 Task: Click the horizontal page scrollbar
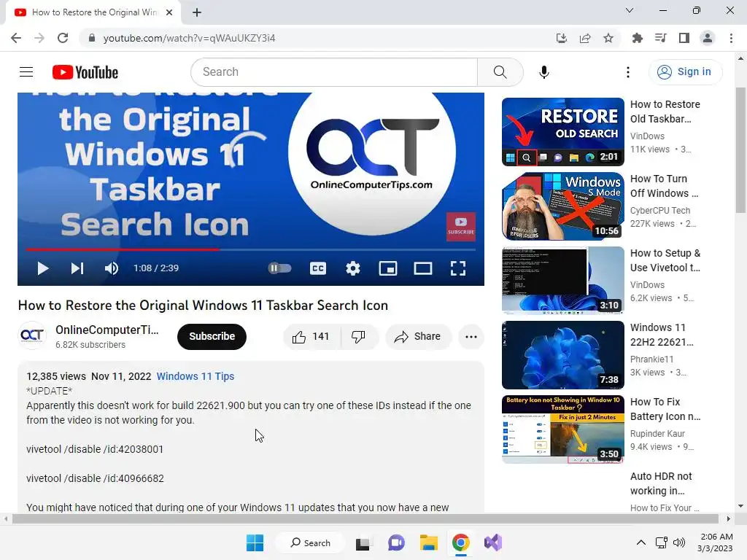pos(365,518)
